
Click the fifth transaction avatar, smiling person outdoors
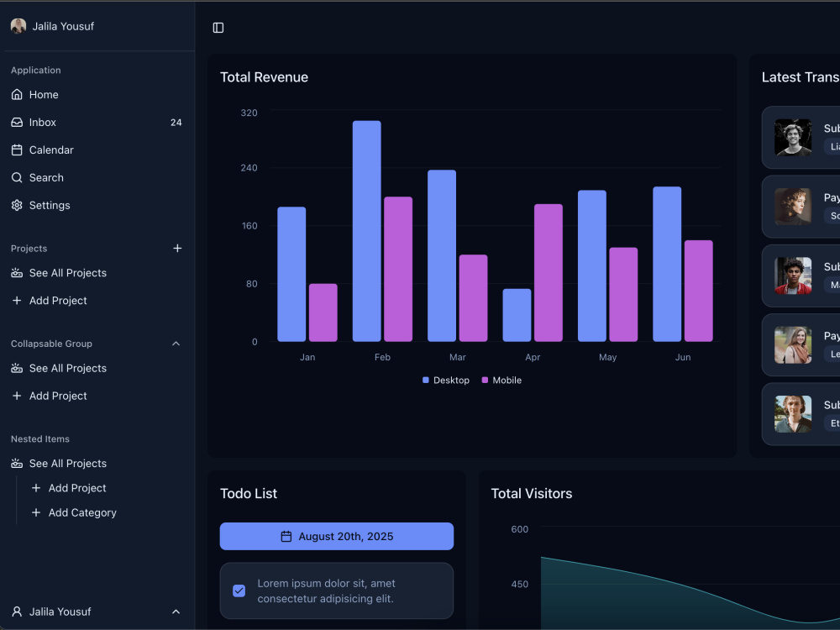[793, 414]
